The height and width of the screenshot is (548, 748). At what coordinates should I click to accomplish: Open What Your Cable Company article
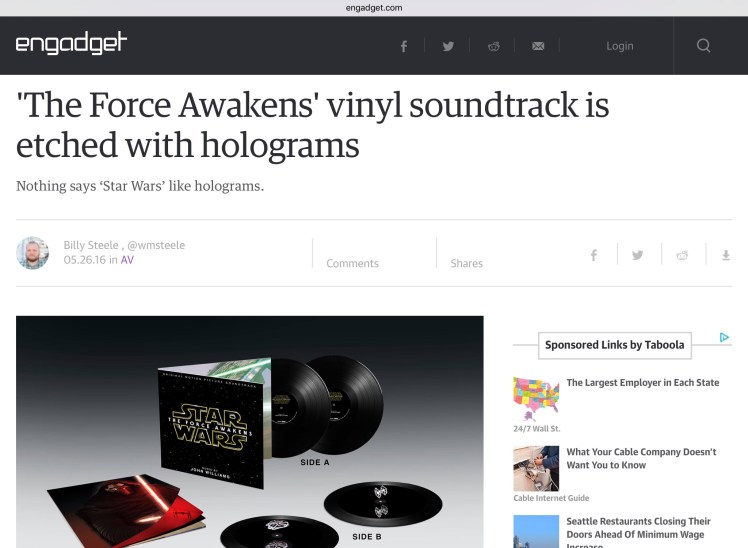pos(641,458)
